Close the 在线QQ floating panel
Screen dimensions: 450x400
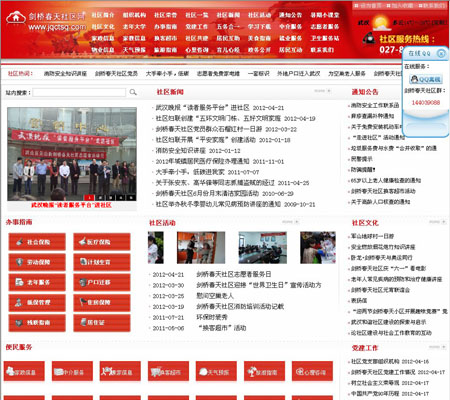(441, 53)
